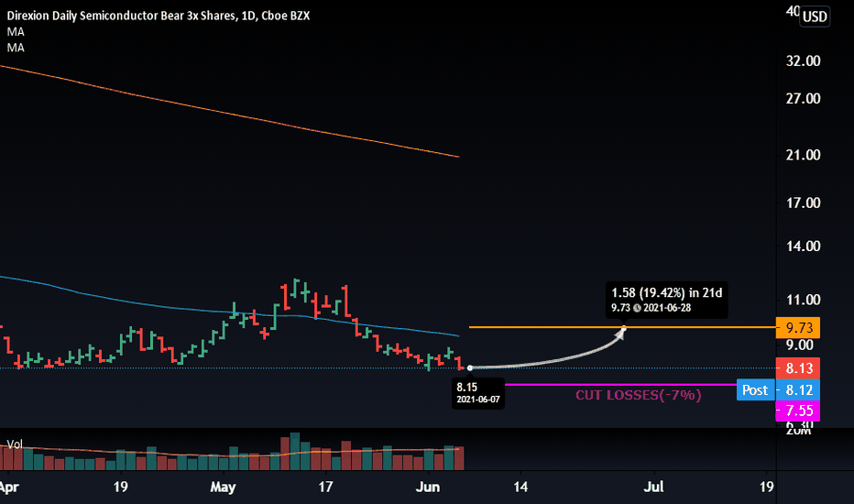The height and width of the screenshot is (504, 854).
Task: Click the red 8.13 current price label
Action: click(798, 368)
